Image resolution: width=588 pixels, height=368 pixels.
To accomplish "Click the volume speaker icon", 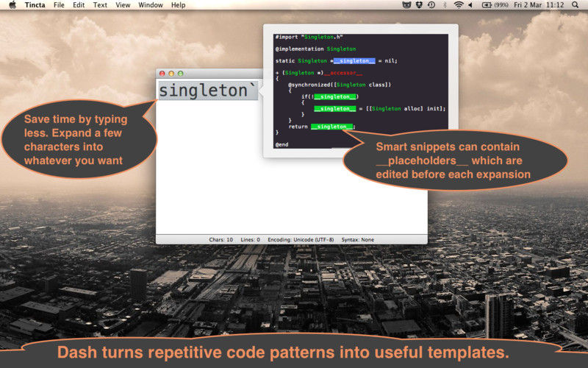I will point(470,5).
